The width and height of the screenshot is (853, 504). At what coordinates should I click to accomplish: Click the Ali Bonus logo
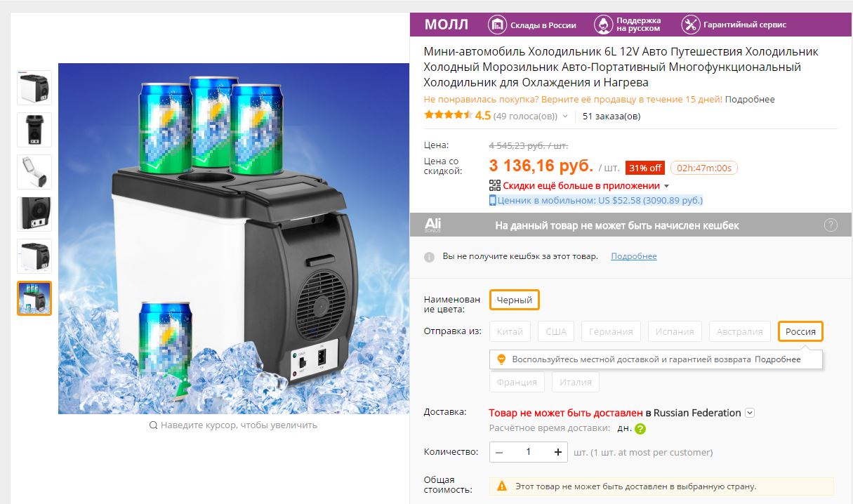[433, 225]
